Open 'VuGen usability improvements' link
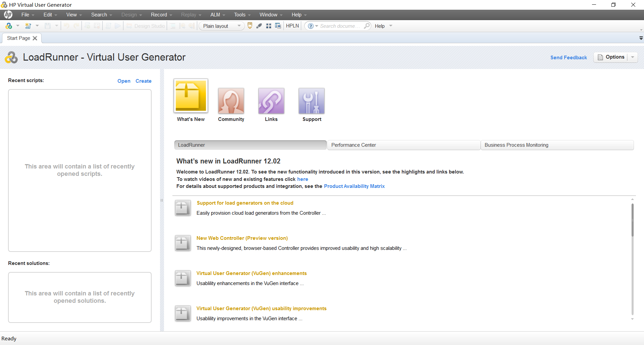 [x=261, y=308]
